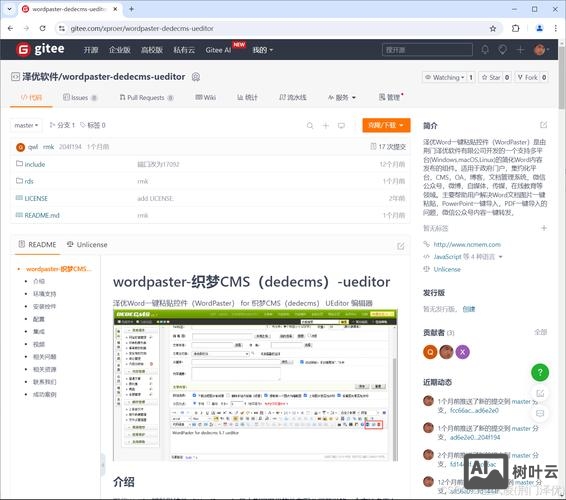Screen dimensions: 566x500
Task: Select the Unlicense tab
Action: click(87, 245)
